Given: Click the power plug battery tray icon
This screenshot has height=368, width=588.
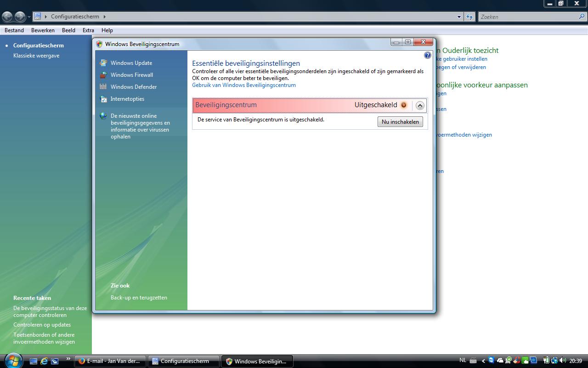Looking at the screenshot, I should point(547,360).
